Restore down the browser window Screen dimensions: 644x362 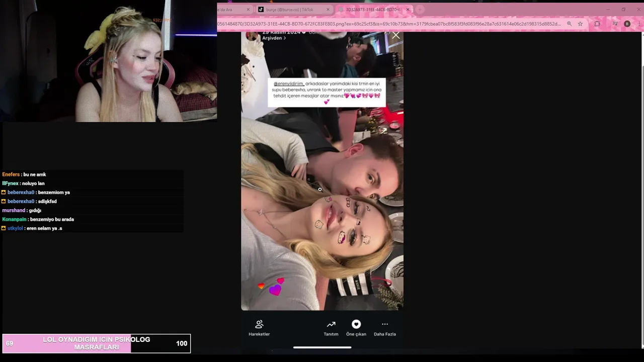(x=623, y=10)
